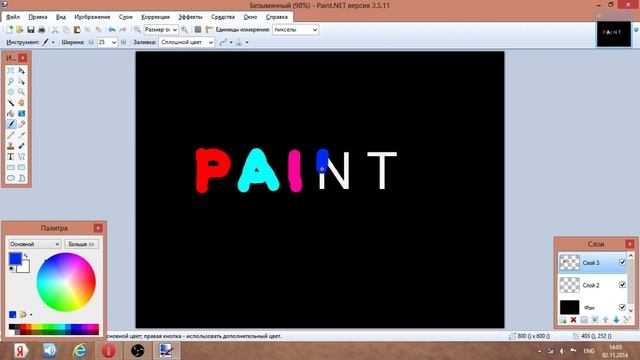640x360 pixels.
Task: Select the Move Selected Pixels tool
Action: (22, 71)
